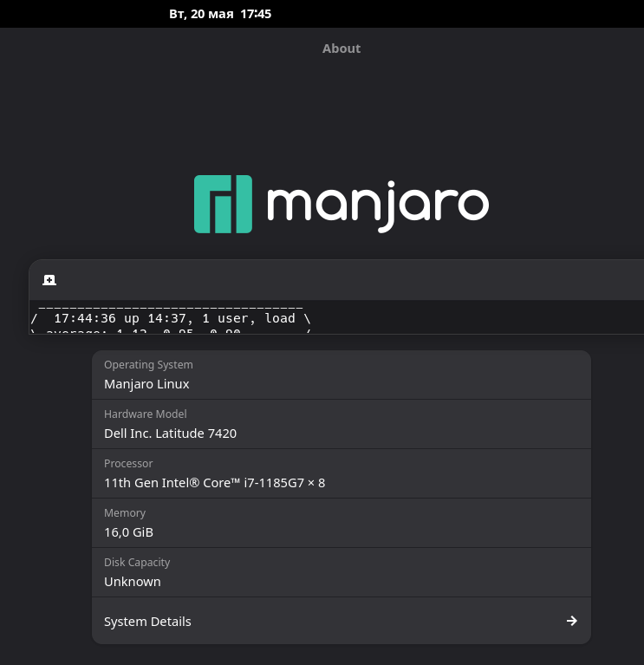Open the System Details row
The width and height of the screenshot is (644, 665).
coord(342,621)
